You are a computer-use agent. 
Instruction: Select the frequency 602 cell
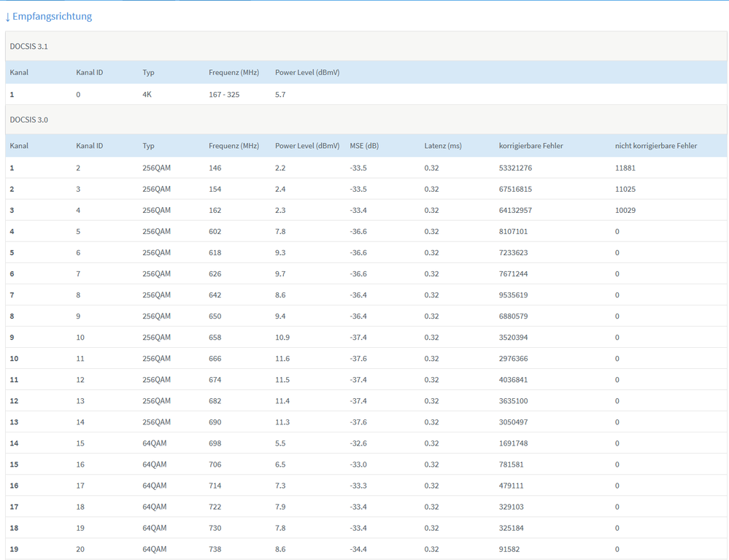(x=215, y=231)
